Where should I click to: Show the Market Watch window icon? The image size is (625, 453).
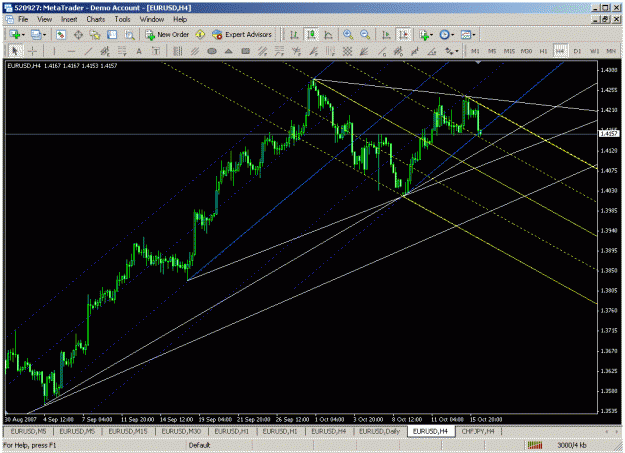[61, 35]
